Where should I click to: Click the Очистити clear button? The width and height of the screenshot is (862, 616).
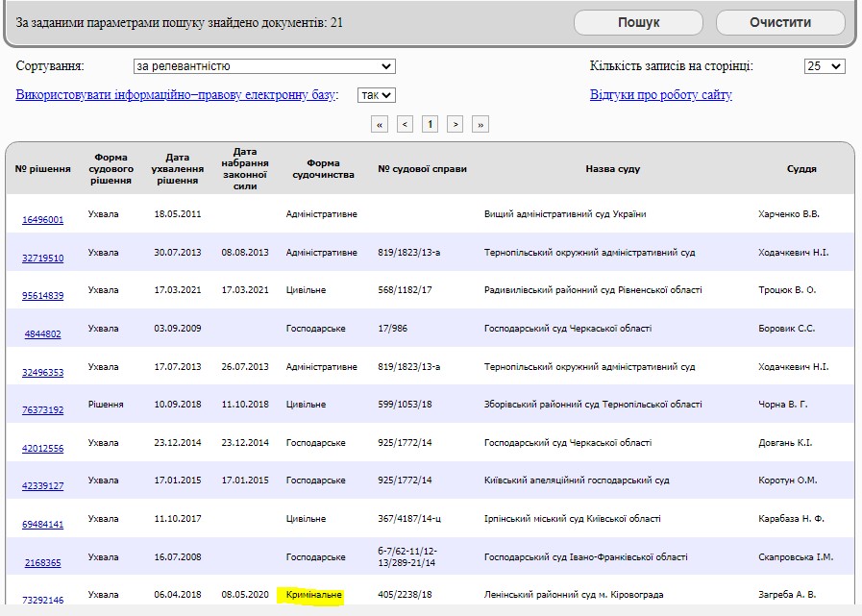click(x=782, y=22)
